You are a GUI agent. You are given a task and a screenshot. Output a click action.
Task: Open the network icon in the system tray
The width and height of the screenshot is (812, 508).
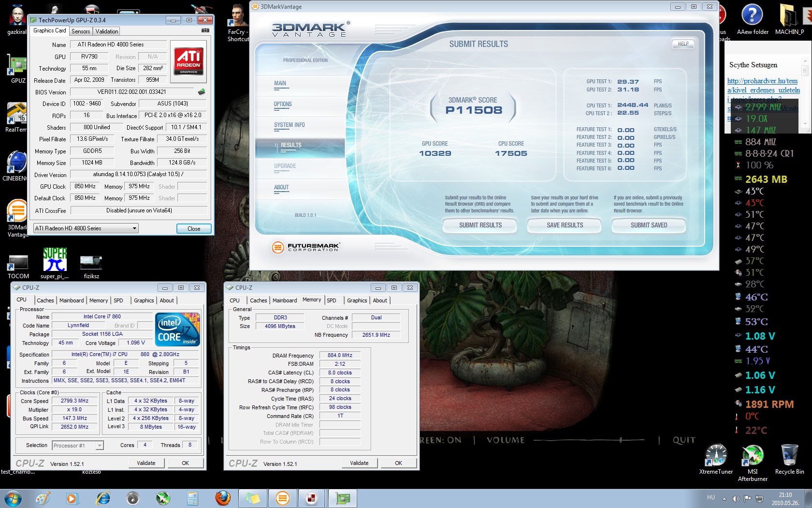point(759,498)
